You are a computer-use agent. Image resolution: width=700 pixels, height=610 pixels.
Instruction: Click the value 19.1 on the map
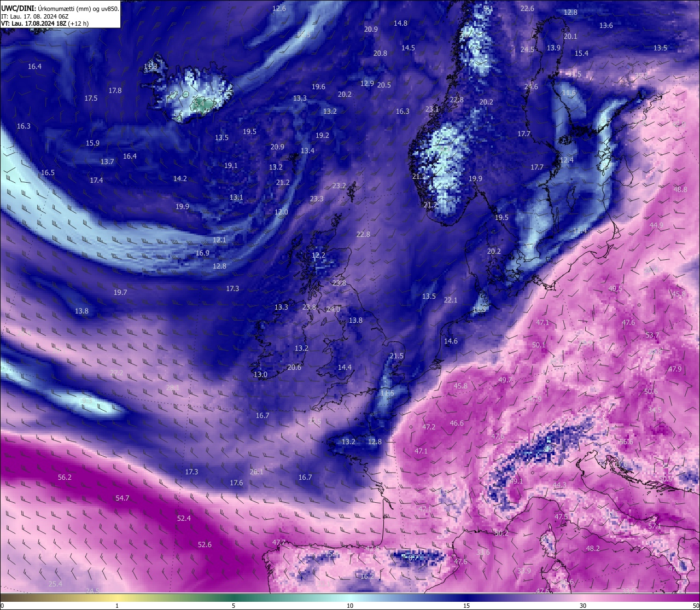click(231, 165)
